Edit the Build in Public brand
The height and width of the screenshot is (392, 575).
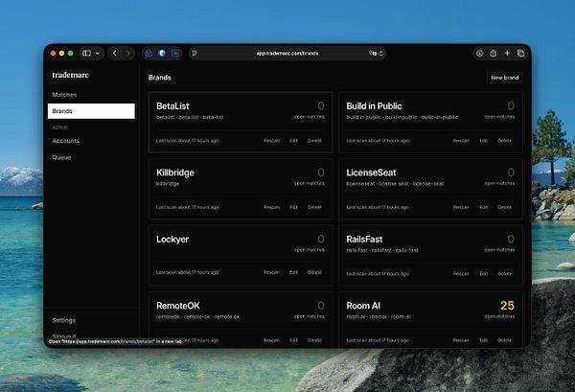[484, 141]
